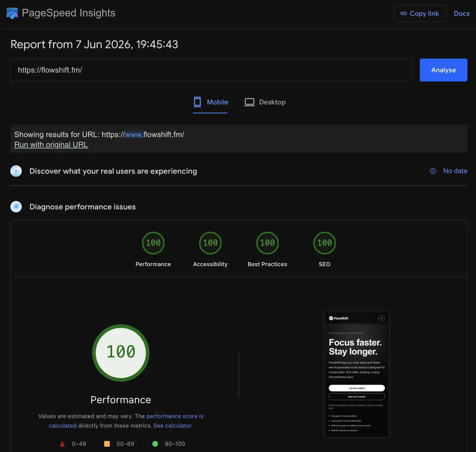Screen dimensions: 476x452
Task: Click the Run with original URL link
Action: [51, 145]
